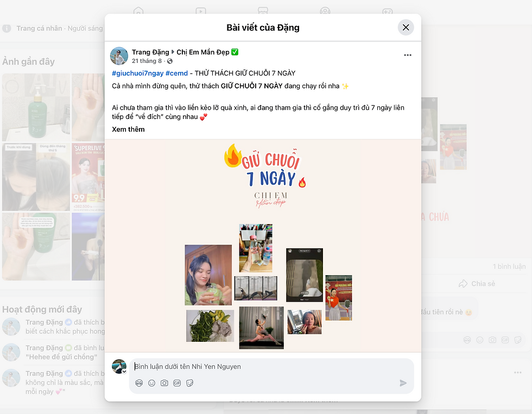Open the emoji picker in comment box

(151, 383)
